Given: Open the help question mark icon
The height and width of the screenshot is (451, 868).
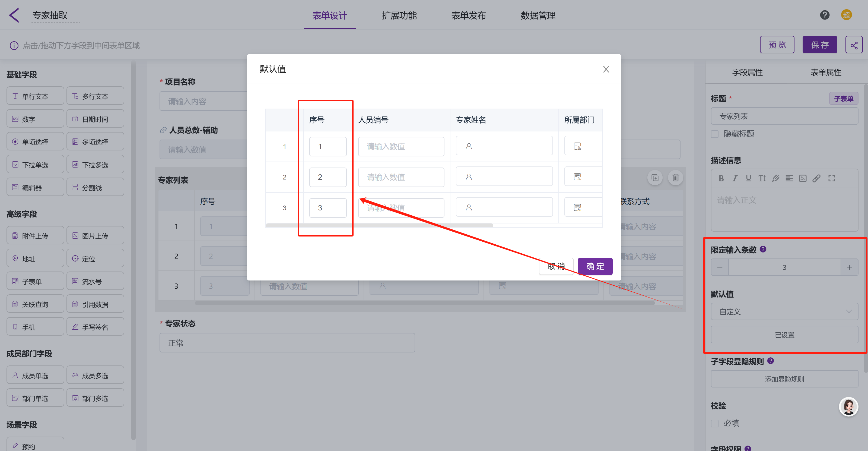Looking at the screenshot, I should click(825, 15).
